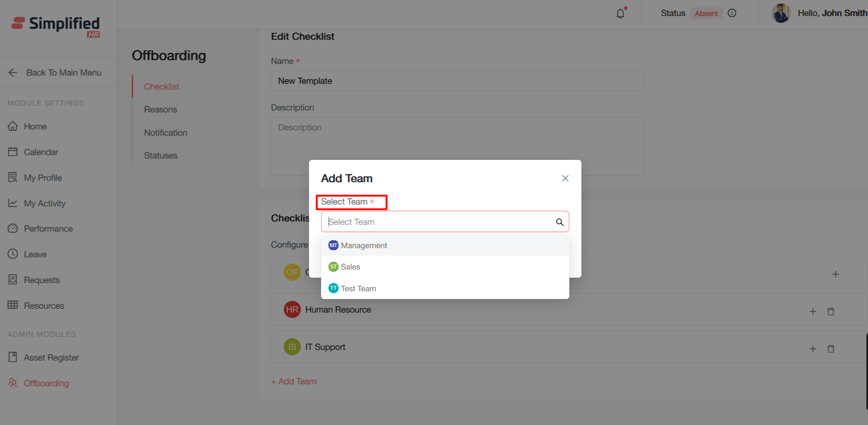Delete the IT Support team

(831, 349)
